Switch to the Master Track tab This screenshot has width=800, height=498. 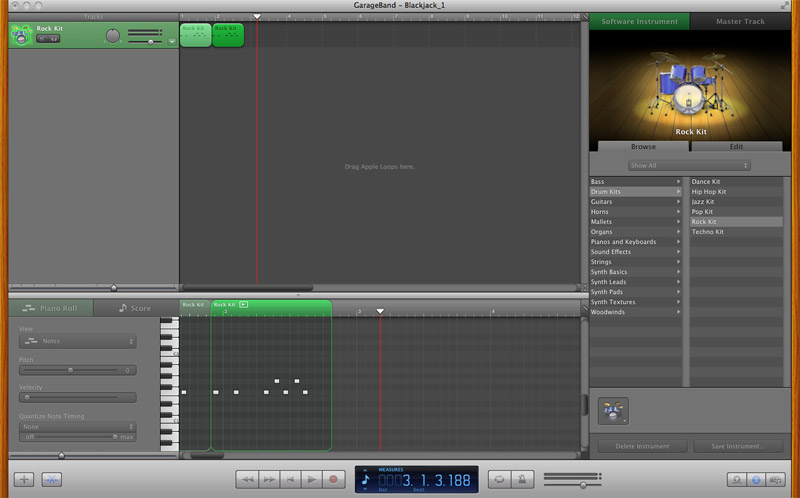740,21
